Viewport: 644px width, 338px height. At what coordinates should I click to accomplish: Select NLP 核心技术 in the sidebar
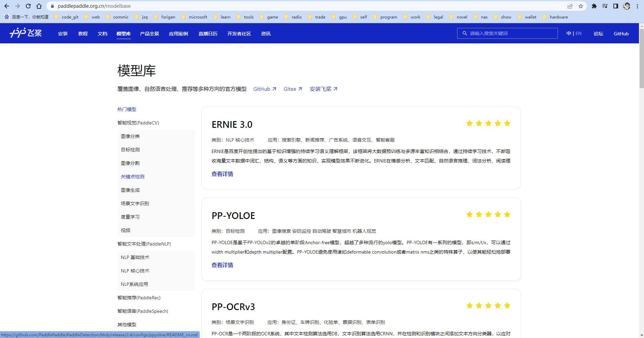(x=135, y=271)
